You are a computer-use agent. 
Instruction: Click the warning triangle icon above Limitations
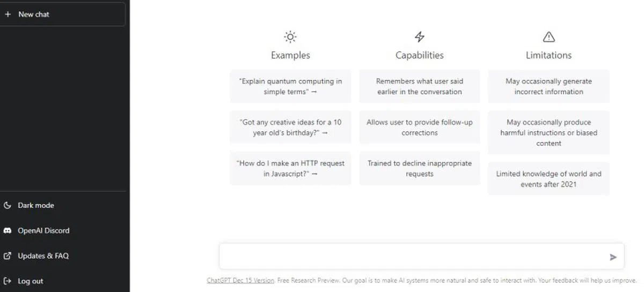coord(548,37)
